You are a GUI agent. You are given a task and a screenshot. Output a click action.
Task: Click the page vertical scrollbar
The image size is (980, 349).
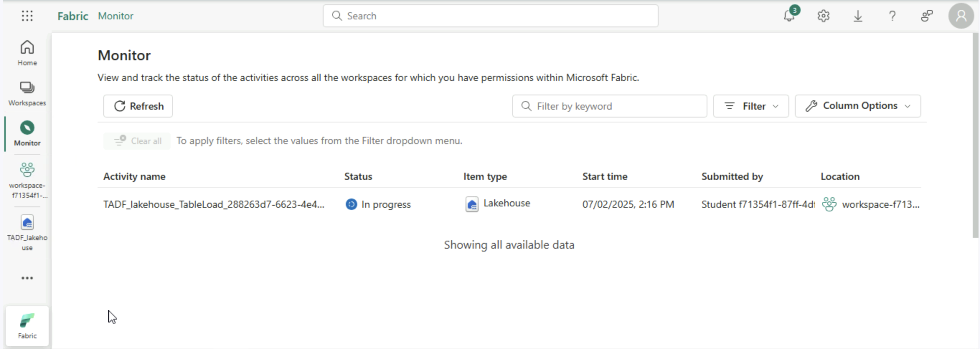(x=975, y=135)
